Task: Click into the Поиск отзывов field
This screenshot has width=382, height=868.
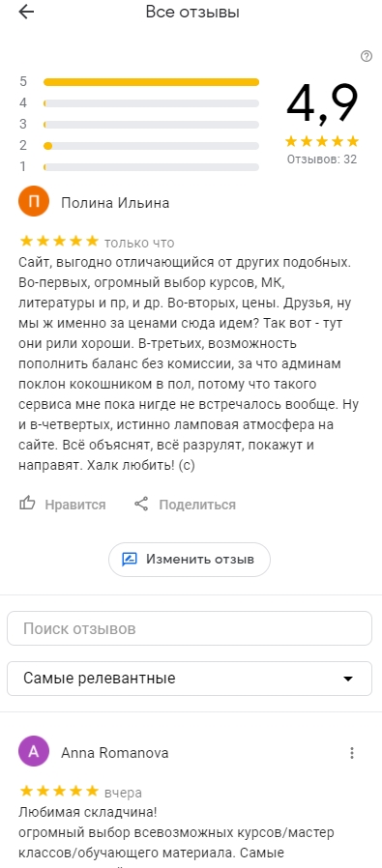Action: pos(190,628)
